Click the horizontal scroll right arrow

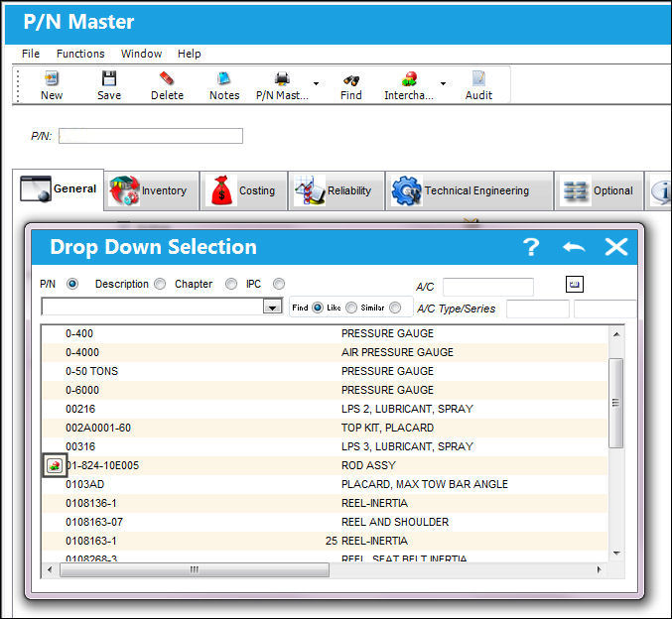click(600, 569)
